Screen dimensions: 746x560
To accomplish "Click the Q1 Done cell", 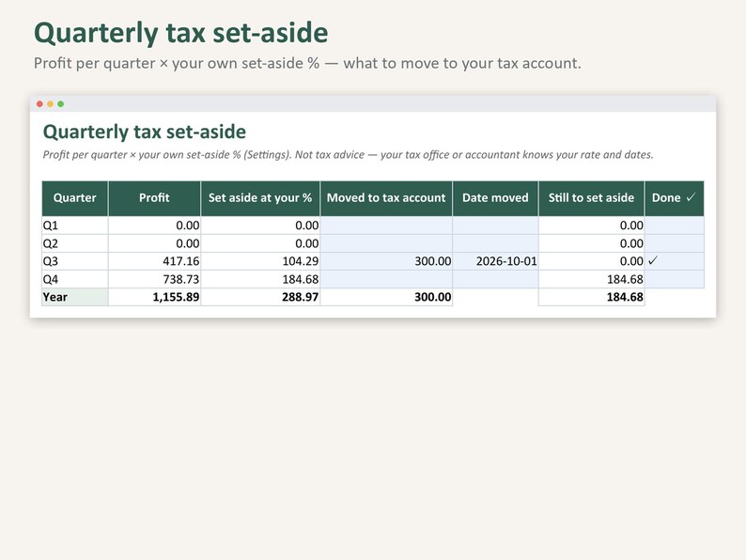I will (x=675, y=226).
